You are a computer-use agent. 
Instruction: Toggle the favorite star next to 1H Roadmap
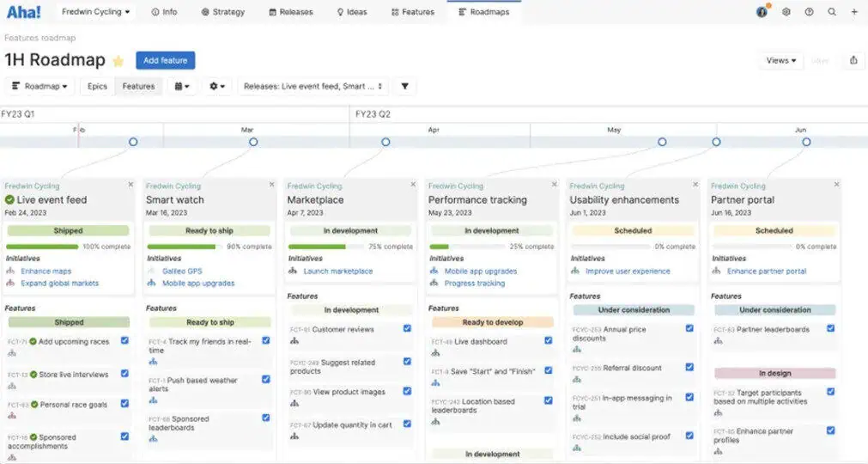118,61
